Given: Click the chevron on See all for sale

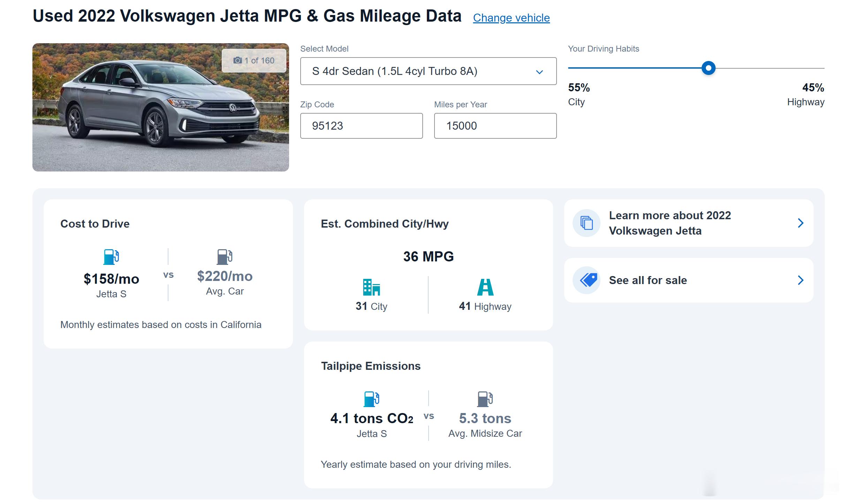Looking at the screenshot, I should 801,280.
